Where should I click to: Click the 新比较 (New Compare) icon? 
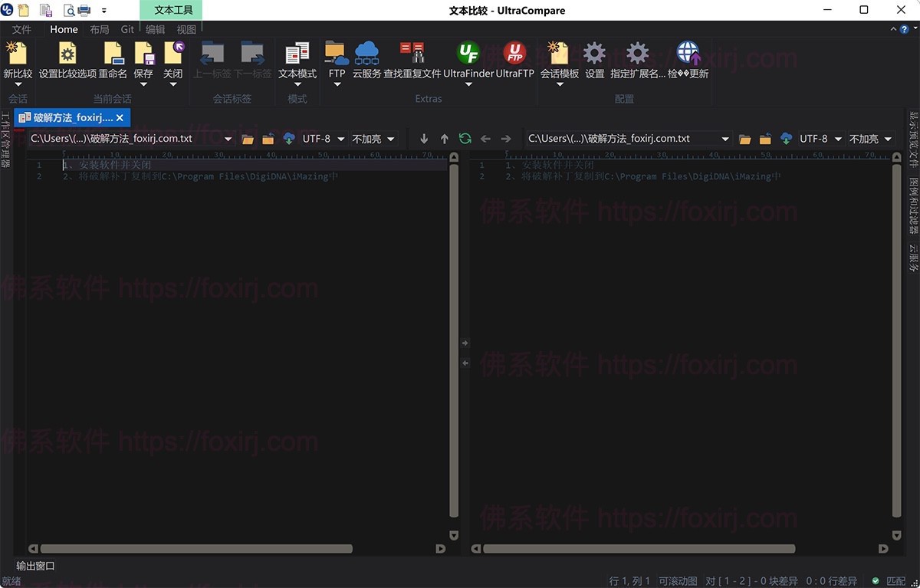click(x=17, y=54)
